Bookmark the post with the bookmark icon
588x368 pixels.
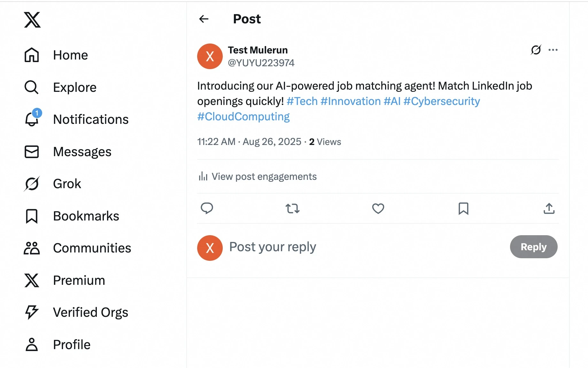point(463,209)
